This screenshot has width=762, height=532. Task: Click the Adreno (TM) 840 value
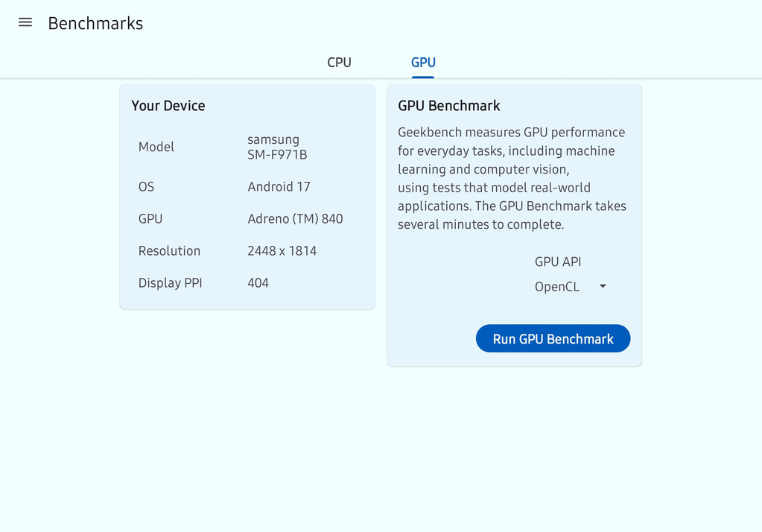(x=295, y=219)
